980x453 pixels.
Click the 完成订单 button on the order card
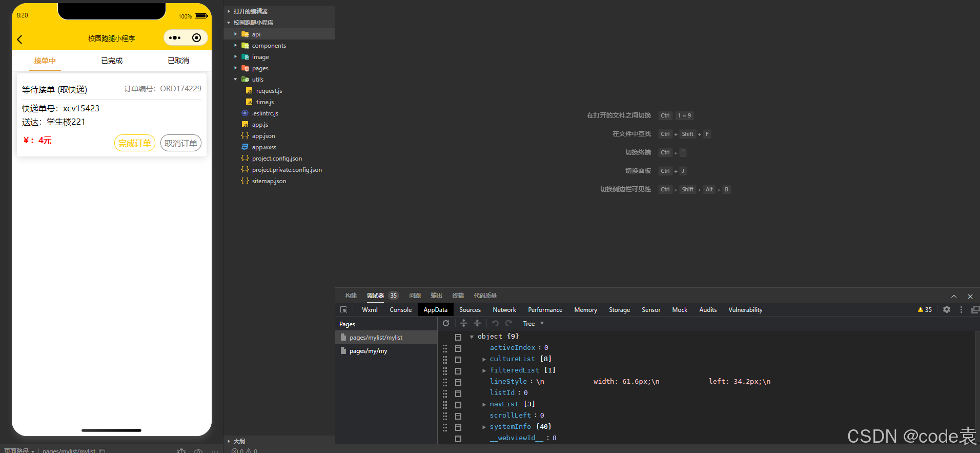[135, 143]
